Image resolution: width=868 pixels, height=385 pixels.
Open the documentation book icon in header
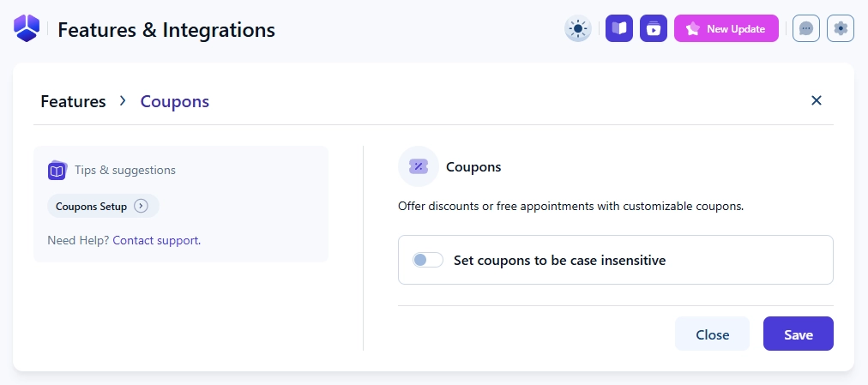[619, 29]
